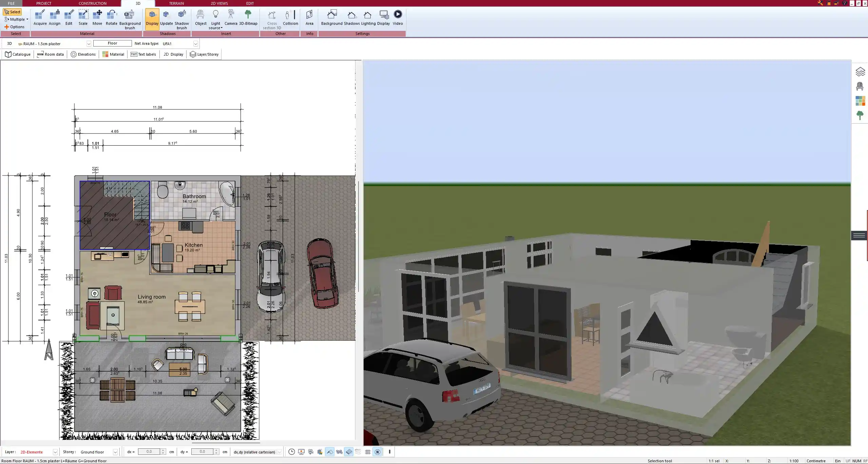The height and width of the screenshot is (464, 868).
Task: Open the settings Display options icon
Action: pyautogui.click(x=384, y=18)
